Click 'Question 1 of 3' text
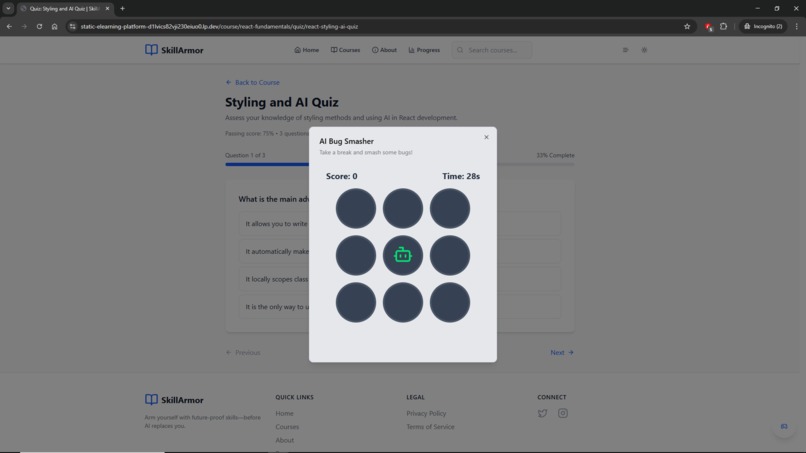The image size is (806, 453). (245, 155)
